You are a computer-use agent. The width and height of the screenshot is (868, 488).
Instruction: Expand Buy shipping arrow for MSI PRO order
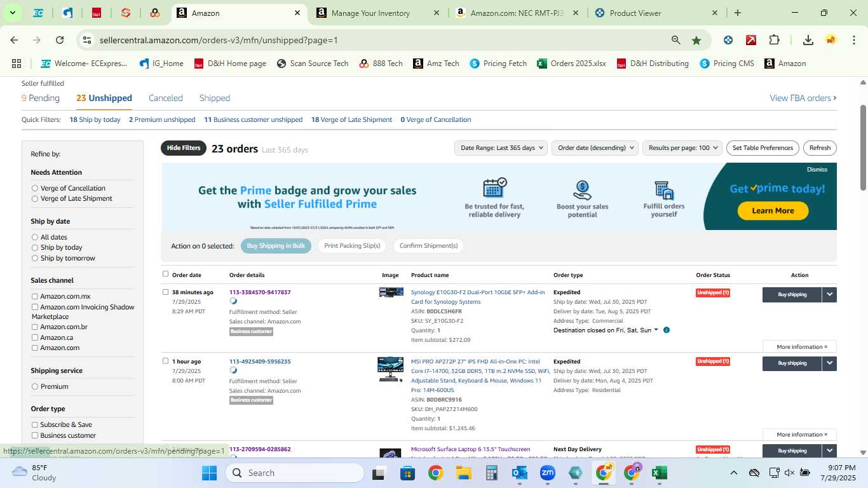click(x=829, y=363)
